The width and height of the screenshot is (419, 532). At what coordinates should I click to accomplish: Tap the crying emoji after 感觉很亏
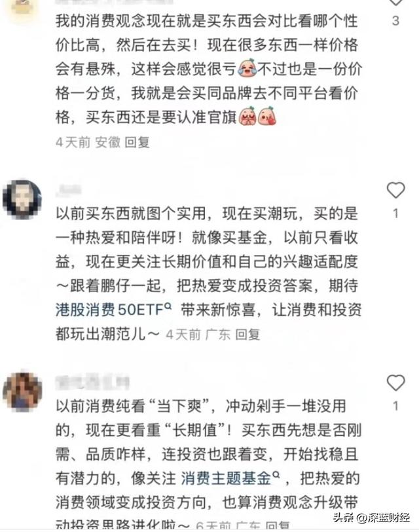[247, 68]
